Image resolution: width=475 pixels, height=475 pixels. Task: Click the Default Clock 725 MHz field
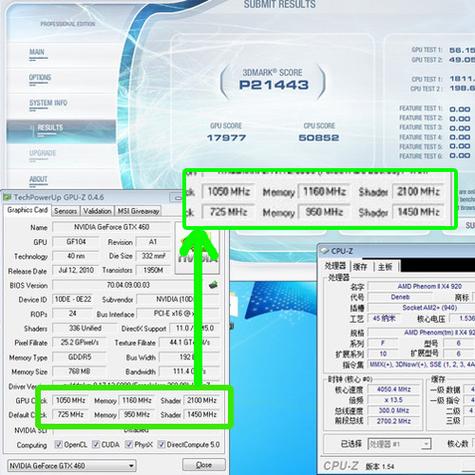(70, 415)
